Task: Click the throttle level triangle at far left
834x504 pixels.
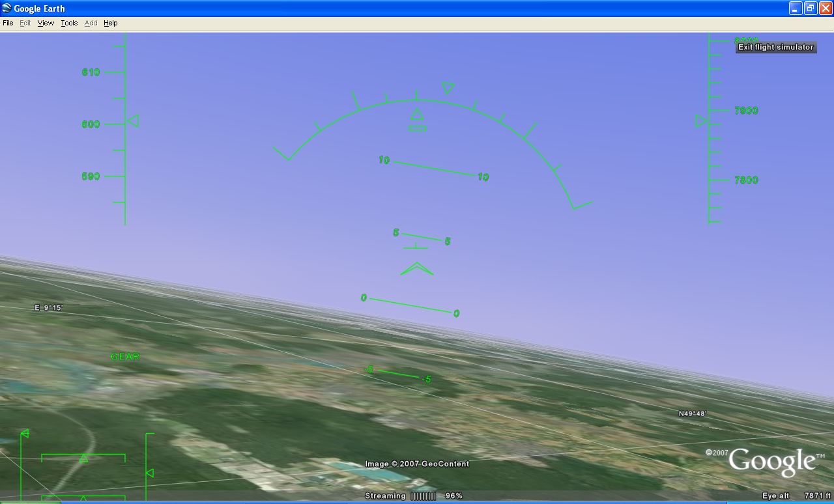Action: coord(25,433)
